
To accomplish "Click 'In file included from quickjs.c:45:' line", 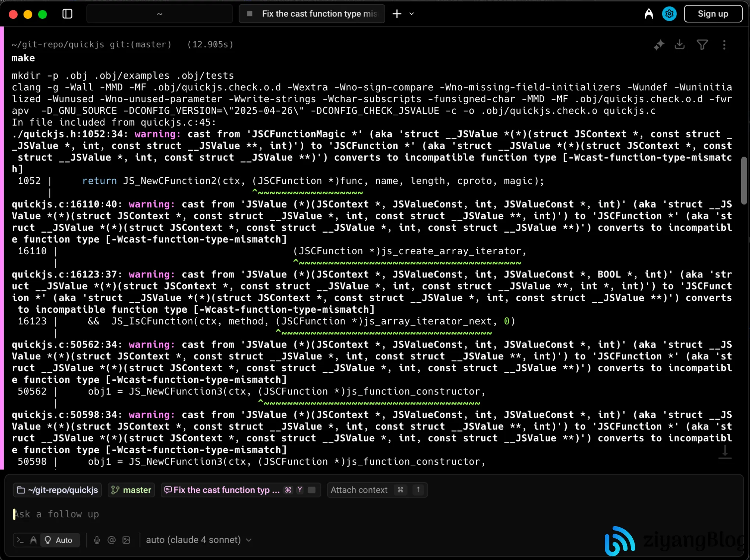I will click(114, 122).
